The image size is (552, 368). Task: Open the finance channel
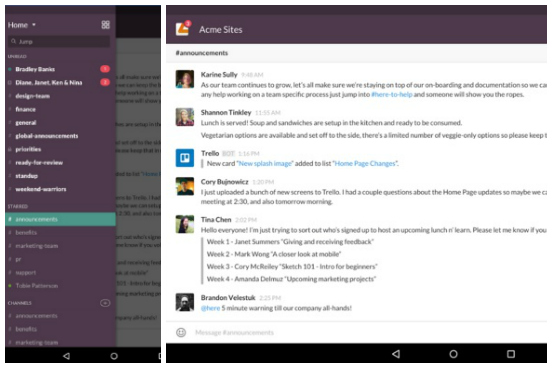tap(25, 109)
